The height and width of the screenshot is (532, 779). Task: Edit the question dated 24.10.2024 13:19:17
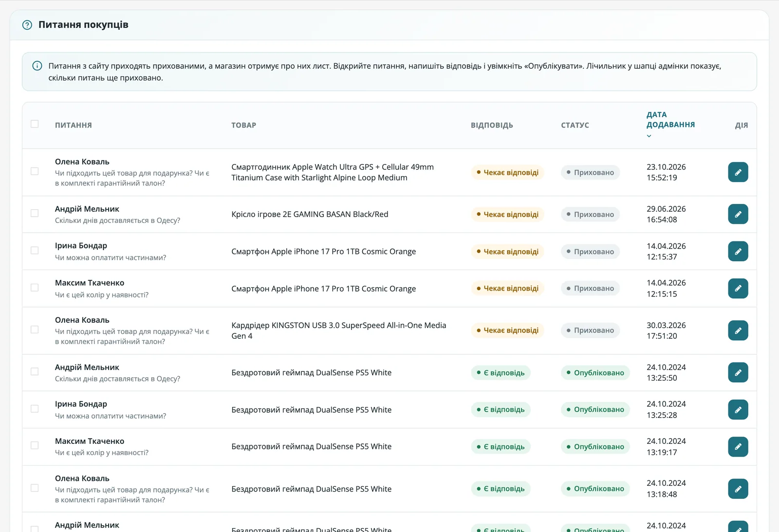pos(738,446)
